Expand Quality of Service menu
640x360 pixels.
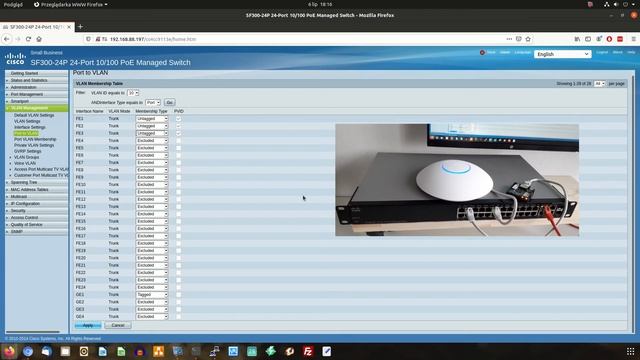coord(37,224)
